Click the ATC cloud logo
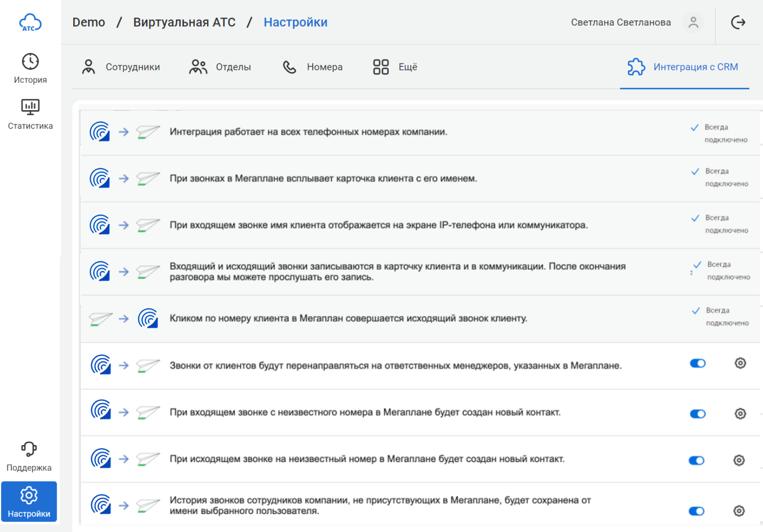Viewport: 763px width, 532px height. tap(30, 23)
